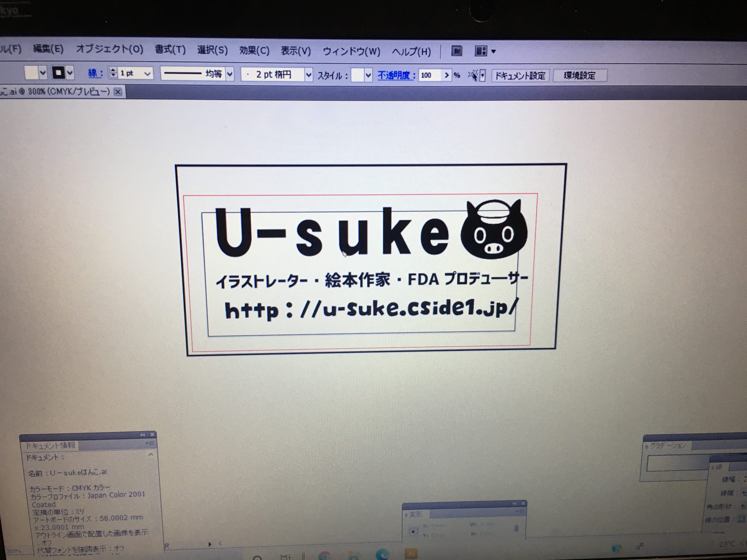Select the グラデーション panel tab
Screen dimensions: 747x560
[x=668, y=446]
